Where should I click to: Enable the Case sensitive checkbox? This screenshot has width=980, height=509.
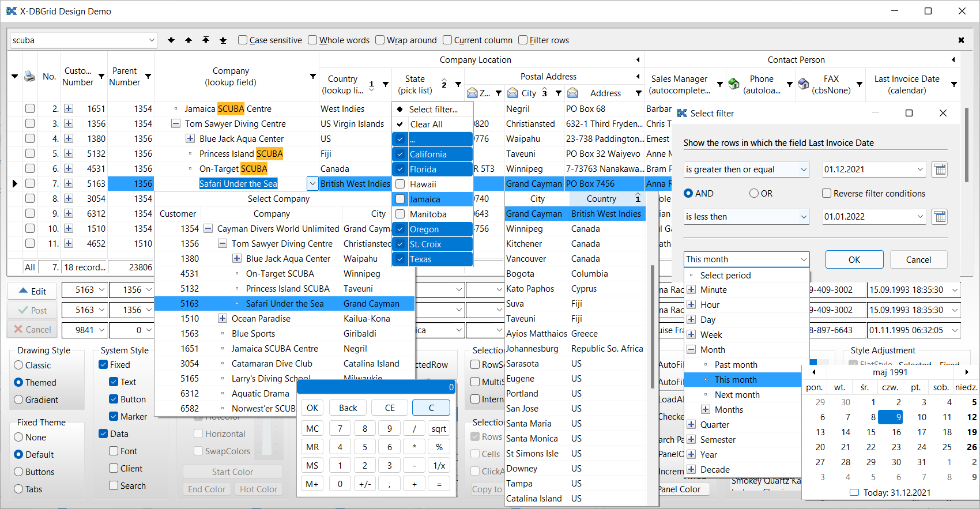pos(243,40)
